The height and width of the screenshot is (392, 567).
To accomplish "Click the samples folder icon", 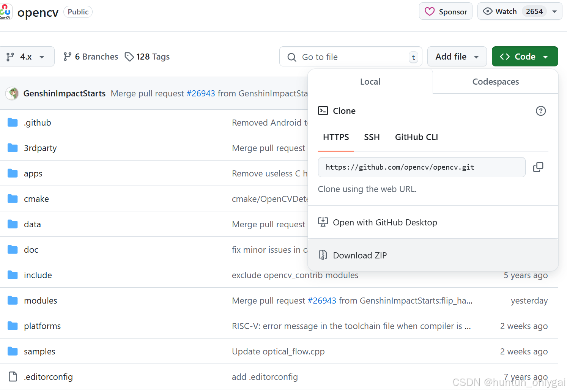I will point(13,351).
